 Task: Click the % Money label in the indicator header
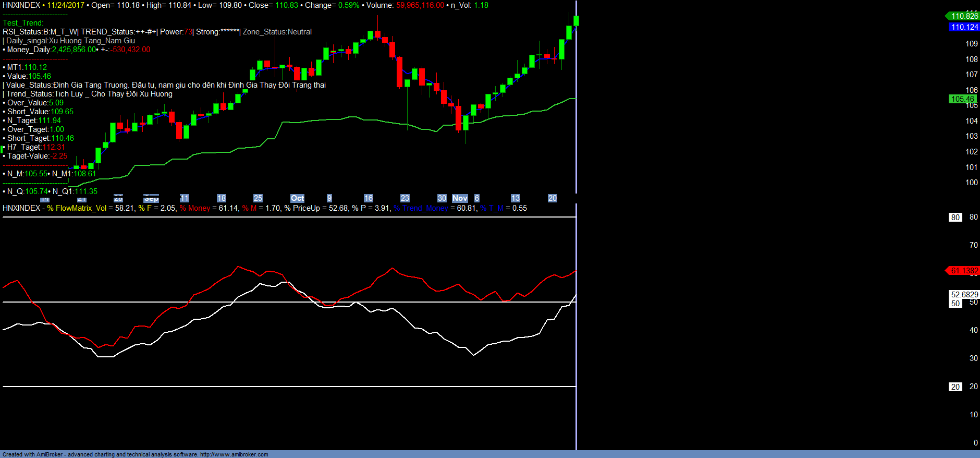tap(195, 208)
